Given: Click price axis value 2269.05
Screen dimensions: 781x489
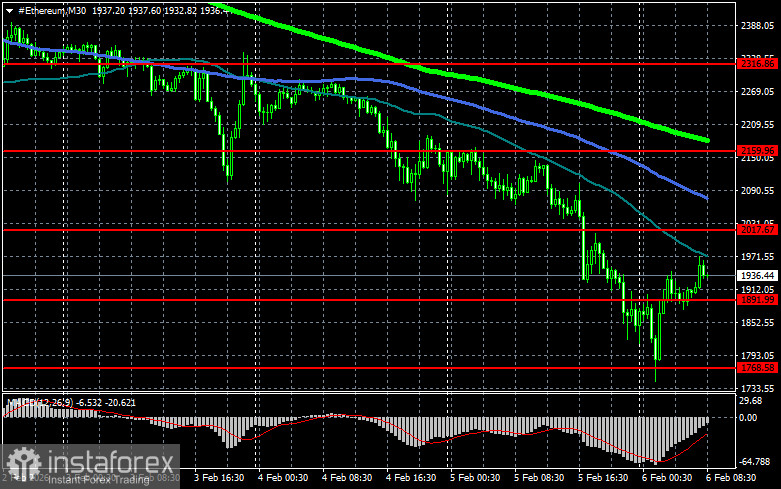Looking at the screenshot, I should click(x=757, y=92).
